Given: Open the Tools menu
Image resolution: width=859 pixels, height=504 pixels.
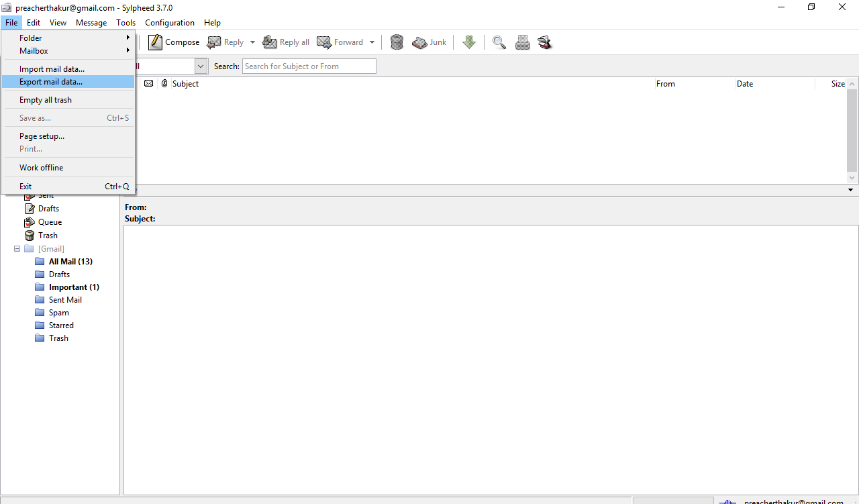Looking at the screenshot, I should [125, 23].
